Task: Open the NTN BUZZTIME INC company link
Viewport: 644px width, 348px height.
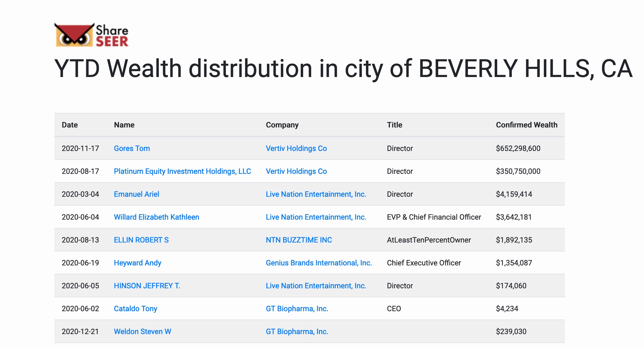Action: pyautogui.click(x=299, y=240)
